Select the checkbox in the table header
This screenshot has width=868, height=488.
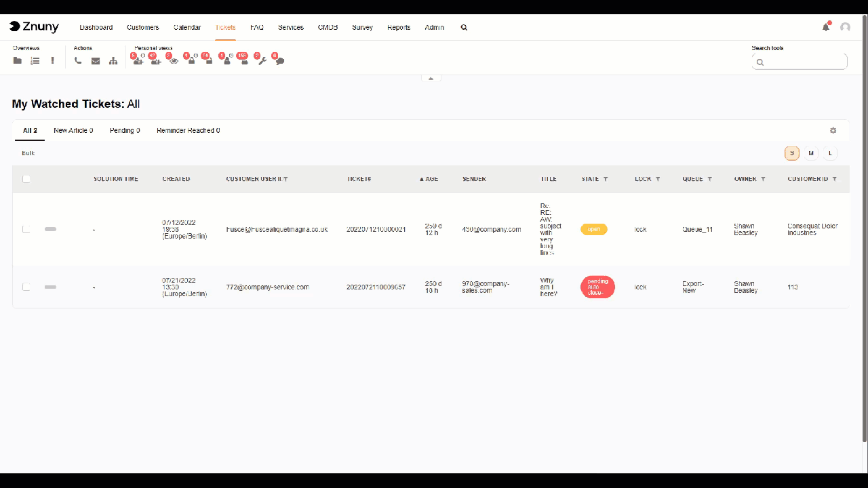coord(26,178)
